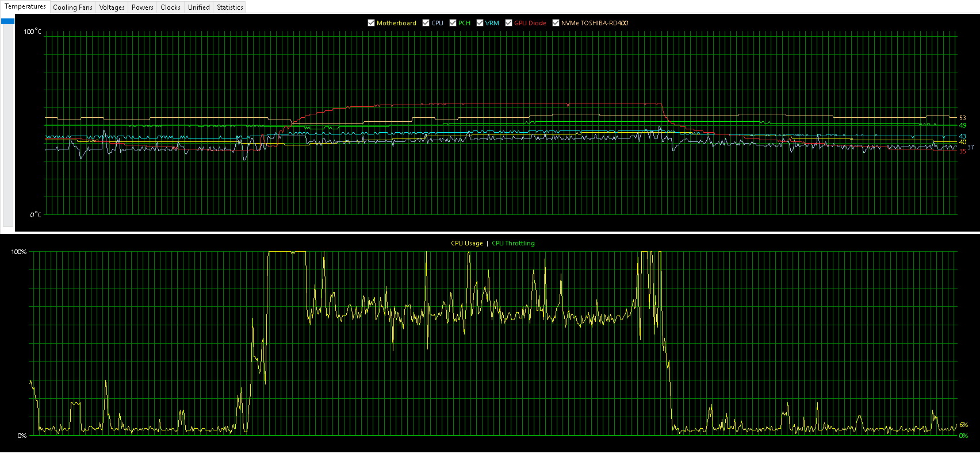Hide the VRM temperature series
This screenshot has width=980, height=454.
[x=480, y=23]
